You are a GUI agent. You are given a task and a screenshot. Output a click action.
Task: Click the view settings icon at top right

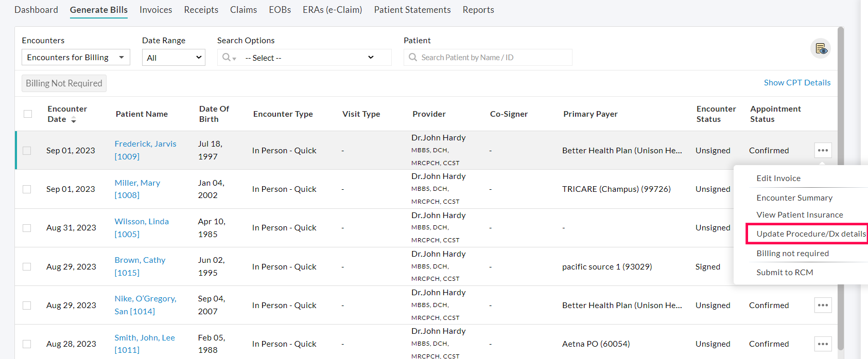820,49
